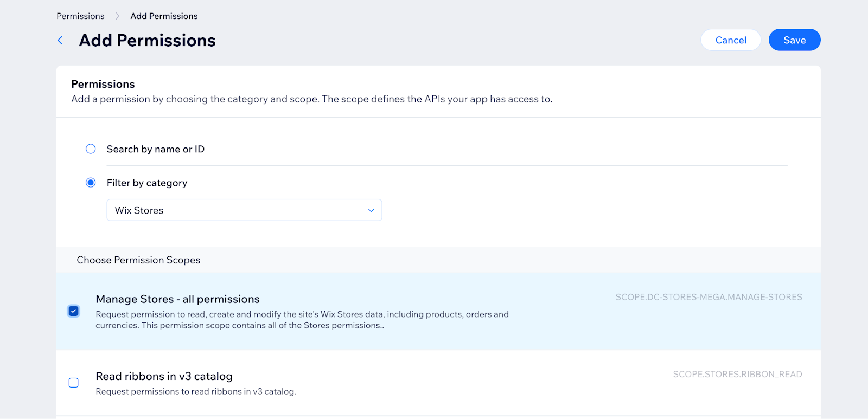This screenshot has width=868, height=419.
Task: Click the chevron arrow in Wix Stores dropdown
Action: point(371,210)
